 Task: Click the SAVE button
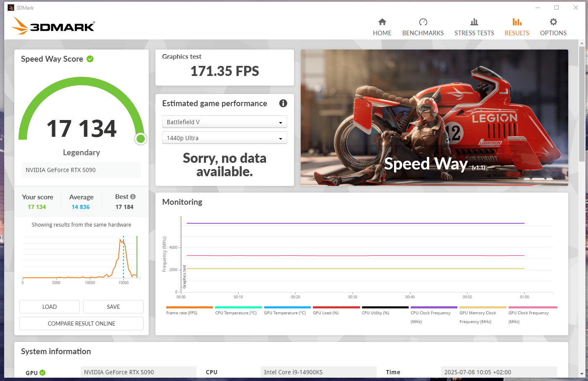[x=113, y=307]
